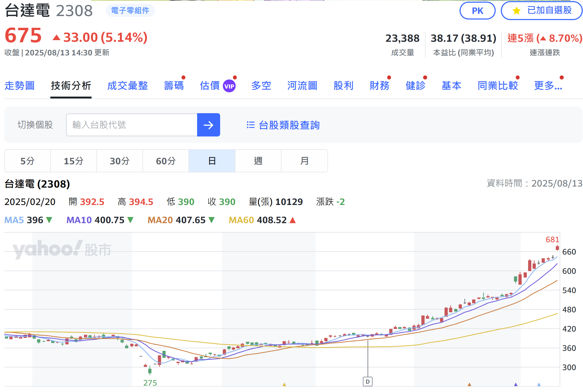The width and height of the screenshot is (583, 392).
Task: Click the yellow star icon in watchlist button
Action: pos(516,11)
